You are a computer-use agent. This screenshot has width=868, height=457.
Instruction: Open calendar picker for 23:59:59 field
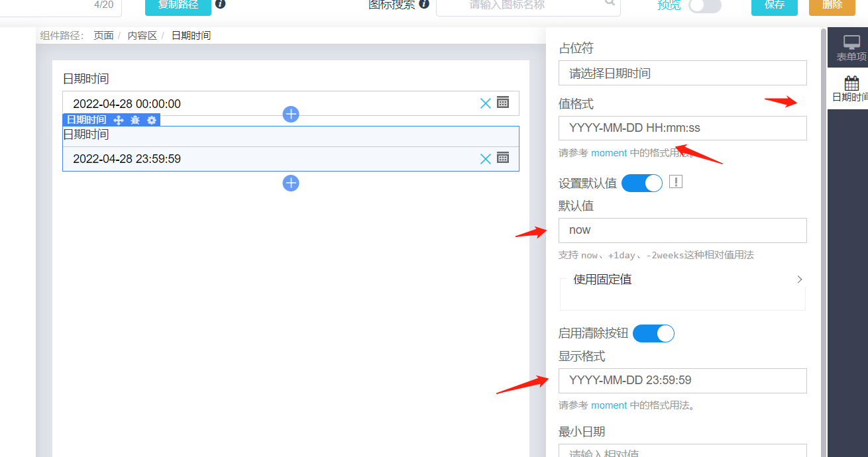[x=503, y=158]
